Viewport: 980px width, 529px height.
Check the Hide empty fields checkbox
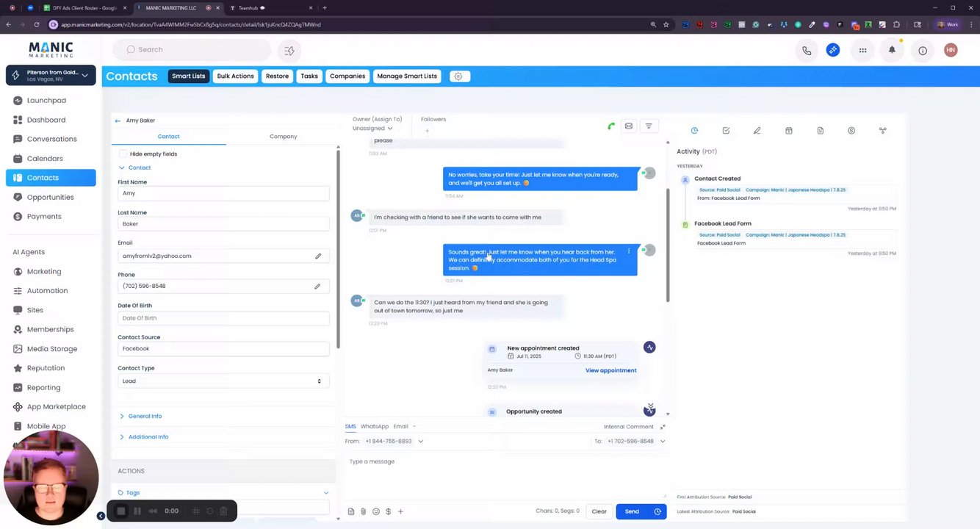coord(123,154)
